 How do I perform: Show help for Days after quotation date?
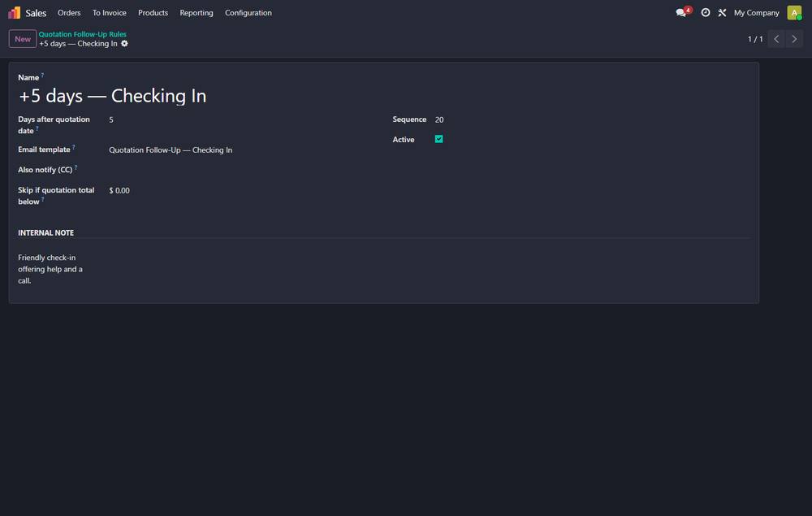tap(37, 128)
